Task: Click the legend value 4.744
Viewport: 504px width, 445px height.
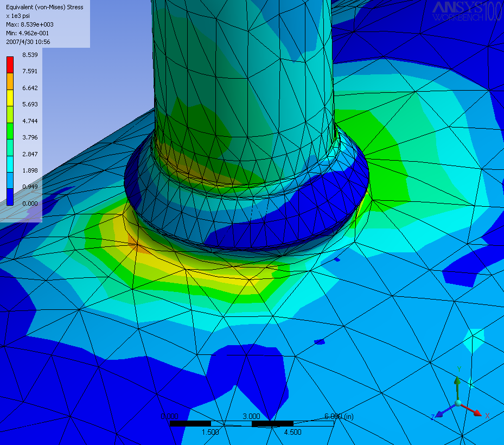Action: pos(30,121)
